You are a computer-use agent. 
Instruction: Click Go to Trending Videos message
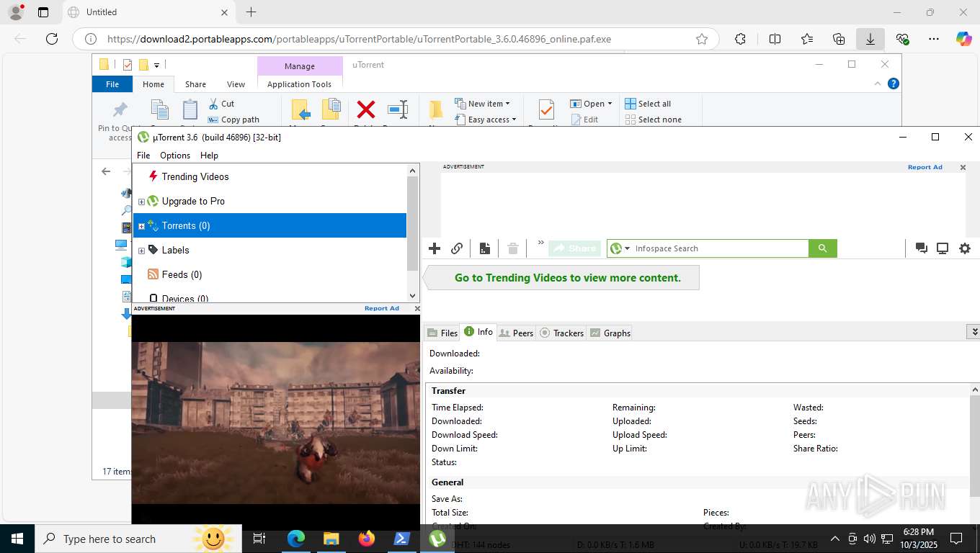pos(567,278)
